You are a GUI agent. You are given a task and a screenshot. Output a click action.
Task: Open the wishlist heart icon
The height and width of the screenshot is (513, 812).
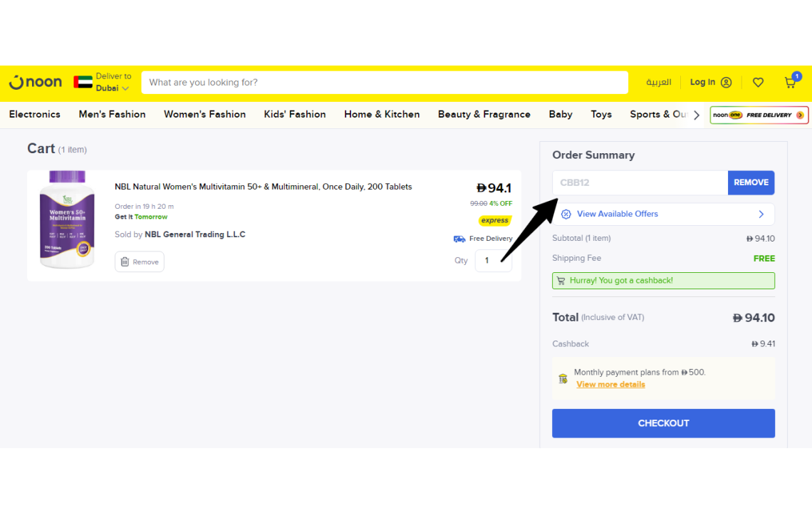[x=758, y=83]
